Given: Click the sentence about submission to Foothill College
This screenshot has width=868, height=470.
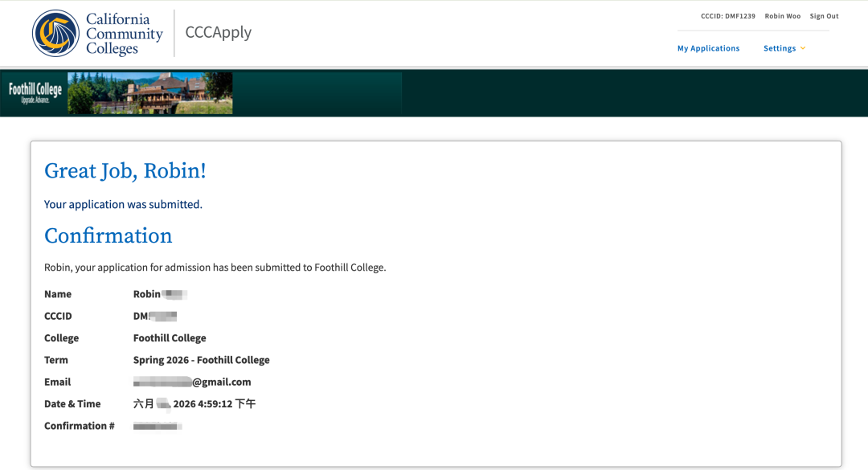Looking at the screenshot, I should pos(215,268).
